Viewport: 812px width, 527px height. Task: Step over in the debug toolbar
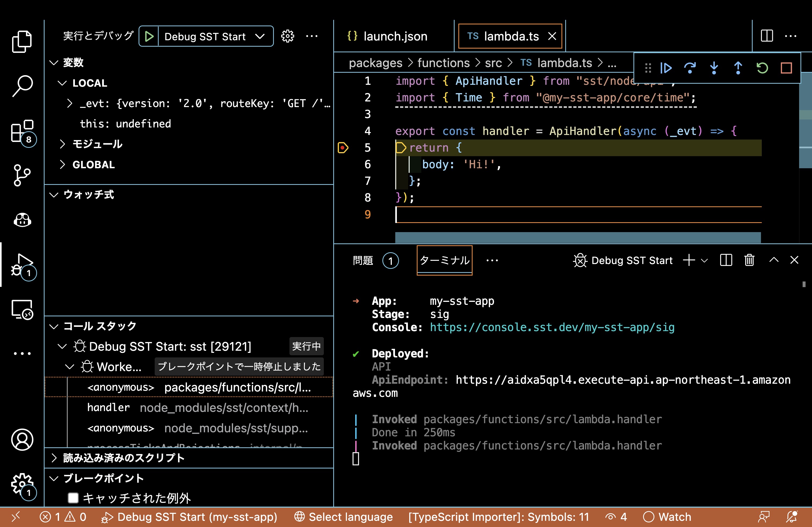[690, 68]
